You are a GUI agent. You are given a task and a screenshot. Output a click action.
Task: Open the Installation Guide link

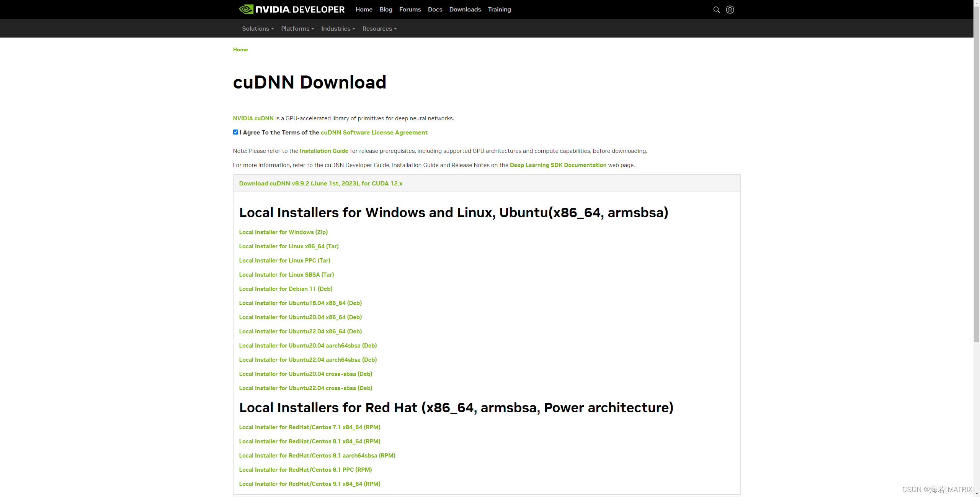(x=324, y=151)
